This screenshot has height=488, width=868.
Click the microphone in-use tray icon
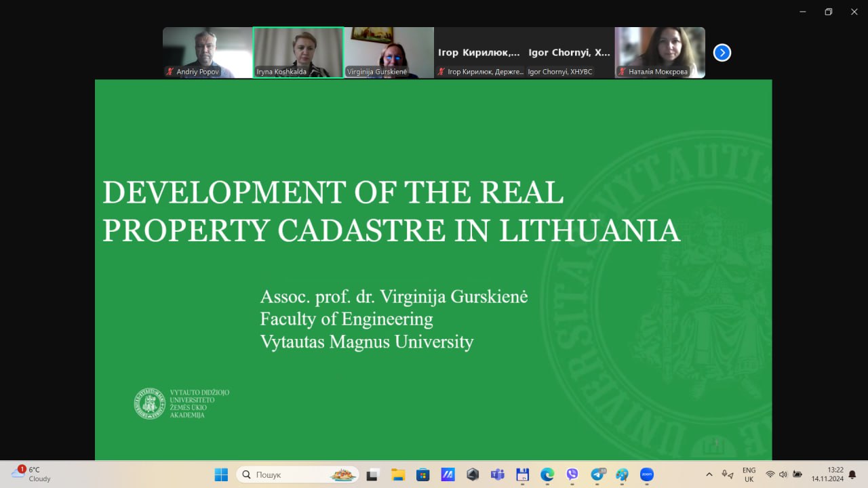(727, 474)
